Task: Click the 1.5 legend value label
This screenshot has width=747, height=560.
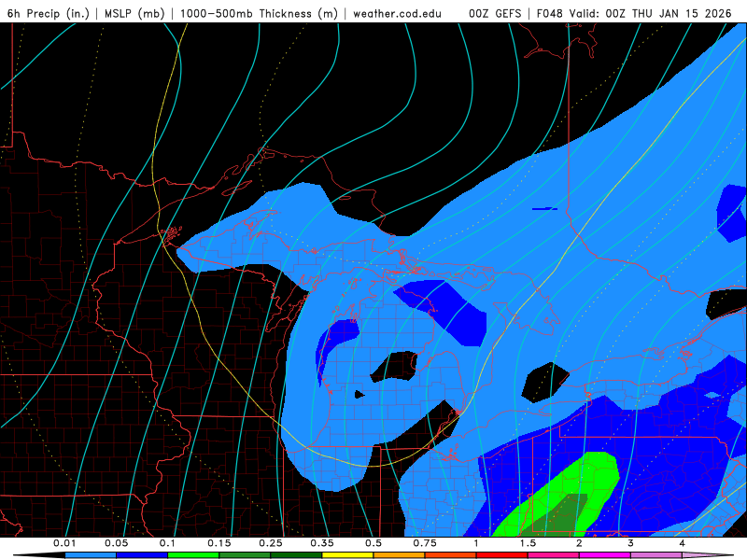Action: tap(528, 543)
